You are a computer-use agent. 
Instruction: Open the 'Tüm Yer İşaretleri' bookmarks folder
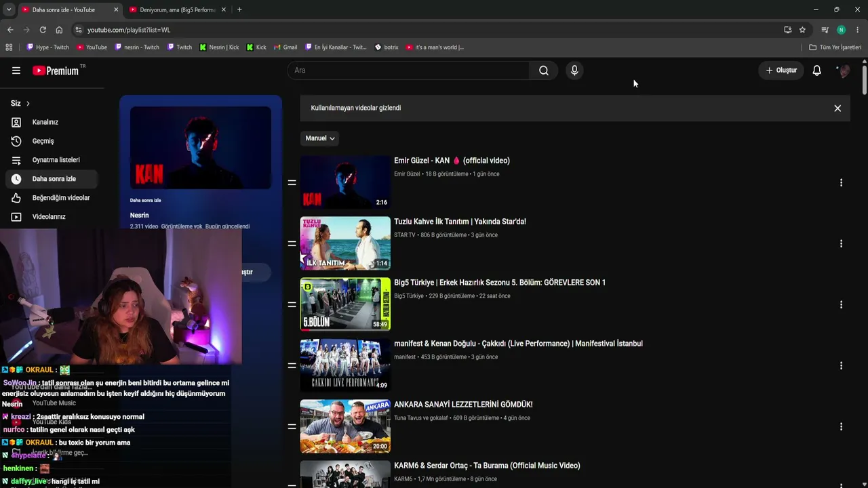[x=835, y=47]
